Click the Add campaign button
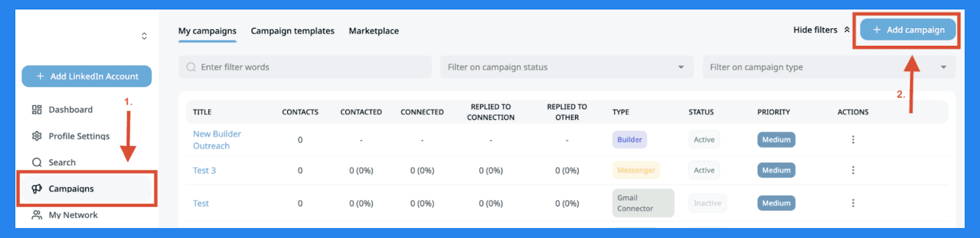The image size is (980, 238). [908, 29]
